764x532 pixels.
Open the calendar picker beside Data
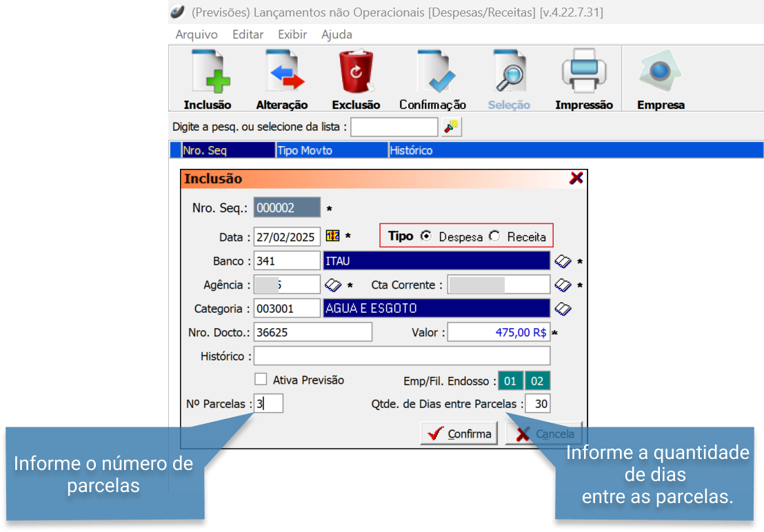(x=332, y=236)
